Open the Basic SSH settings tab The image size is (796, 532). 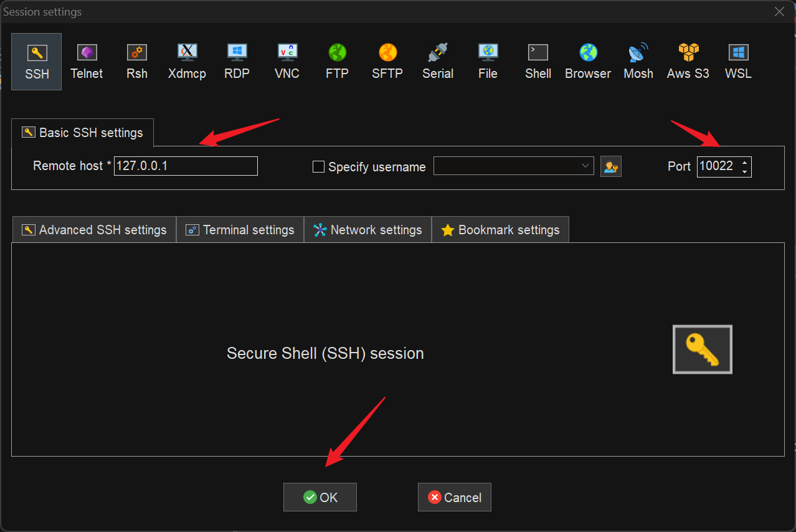tap(82, 133)
